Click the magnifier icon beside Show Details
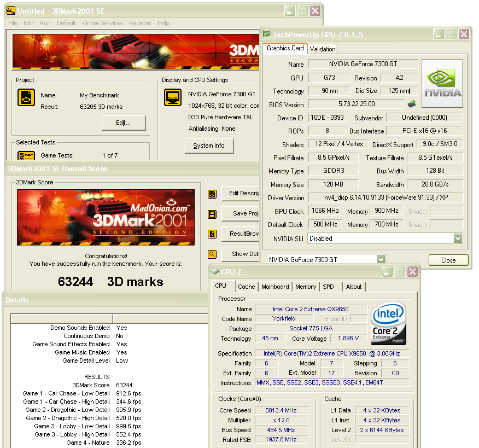The height and width of the screenshot is (448, 479). click(x=212, y=254)
